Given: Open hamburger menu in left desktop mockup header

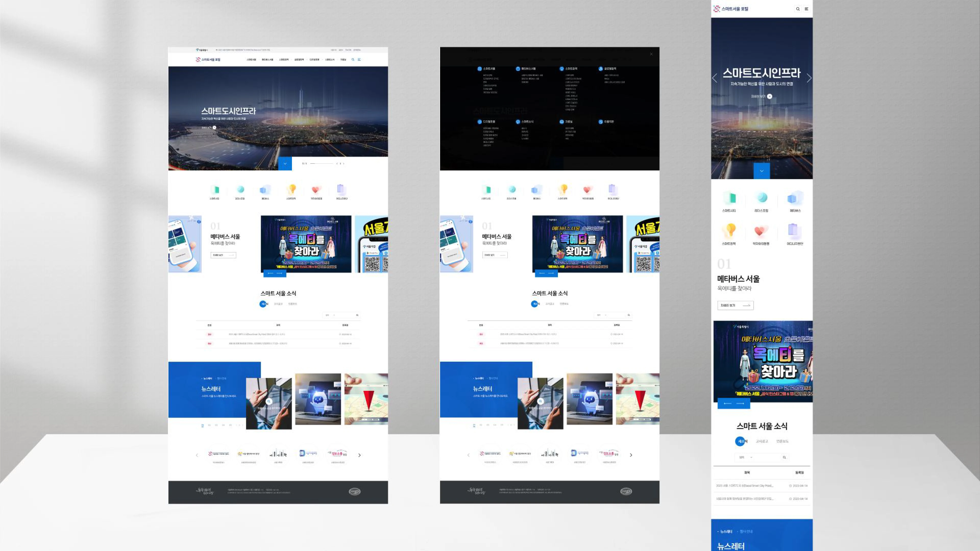Looking at the screenshot, I should coord(359,60).
